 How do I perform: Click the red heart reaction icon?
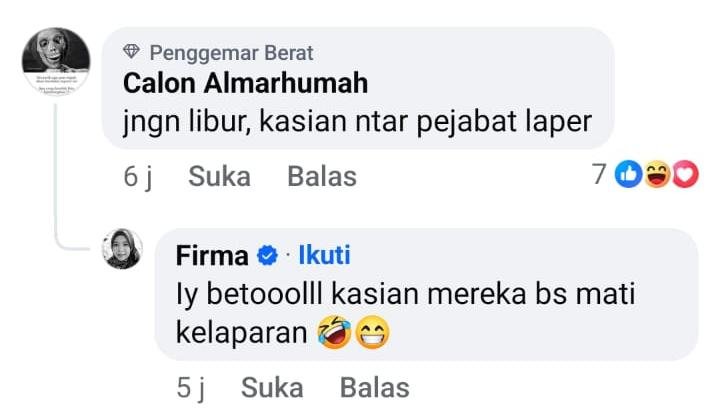(x=685, y=174)
